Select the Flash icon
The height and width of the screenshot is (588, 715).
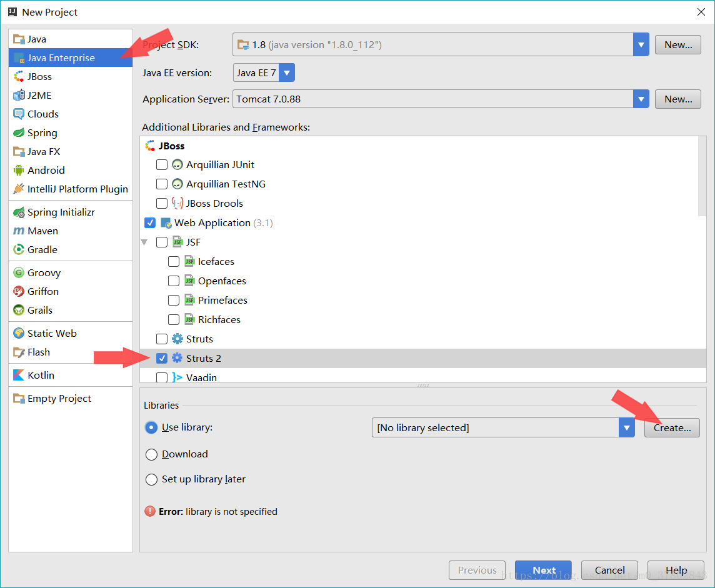click(x=19, y=352)
